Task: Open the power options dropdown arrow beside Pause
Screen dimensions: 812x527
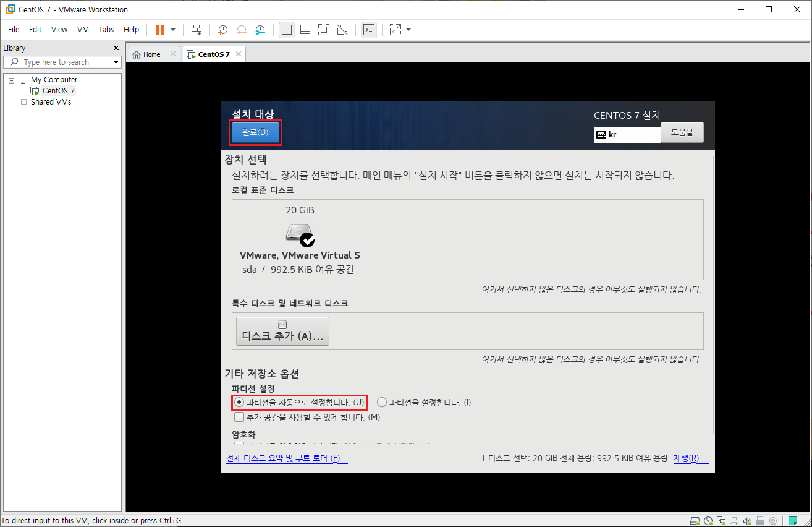Action: click(173, 30)
